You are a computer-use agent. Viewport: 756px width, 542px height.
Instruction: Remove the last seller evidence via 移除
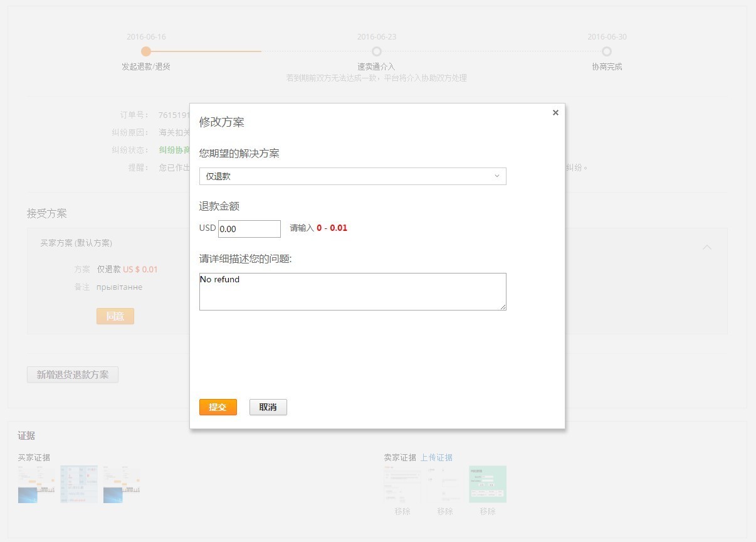pos(488,511)
